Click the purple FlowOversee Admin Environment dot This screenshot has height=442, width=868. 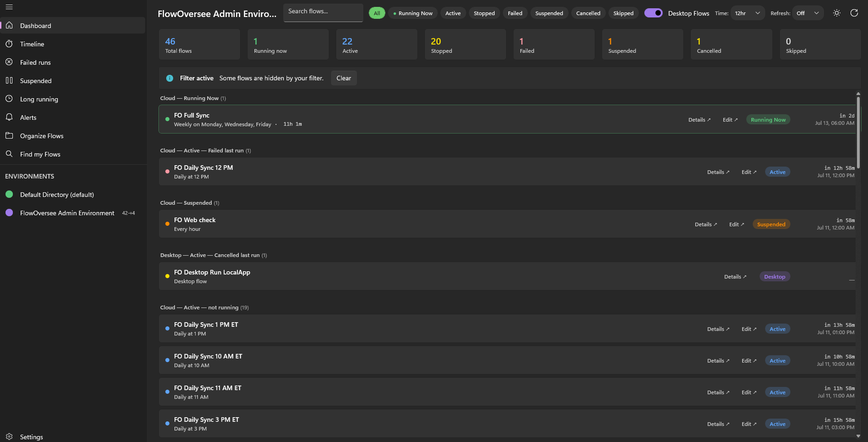pos(9,213)
